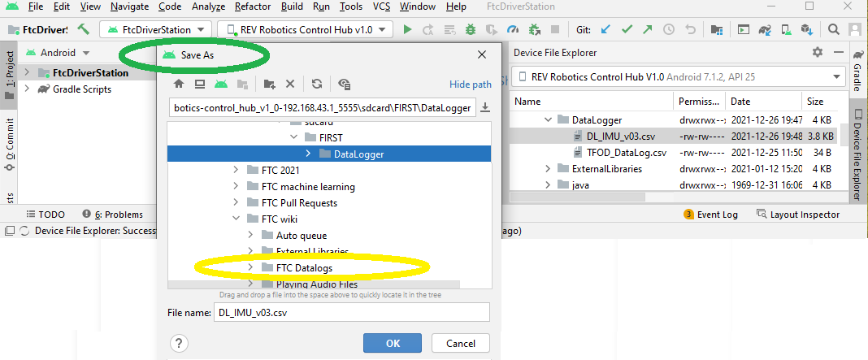Open the Tools menu
The image size is (868, 360).
tap(351, 7)
